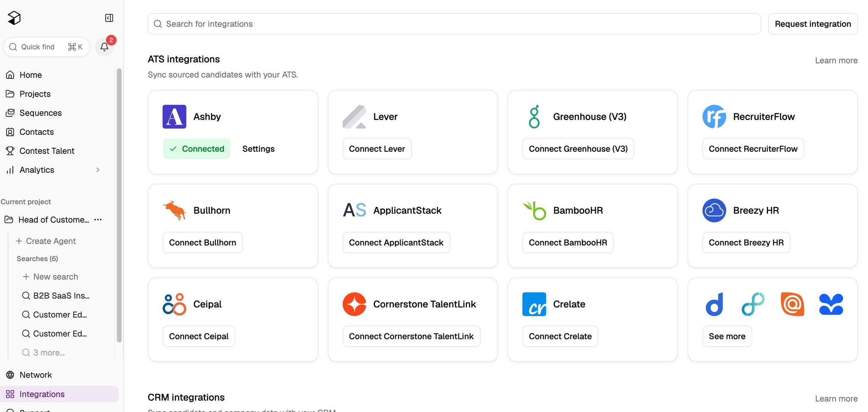Click the blue d logo in See more card
Image resolution: width=868 pixels, height=412 pixels.
point(714,304)
